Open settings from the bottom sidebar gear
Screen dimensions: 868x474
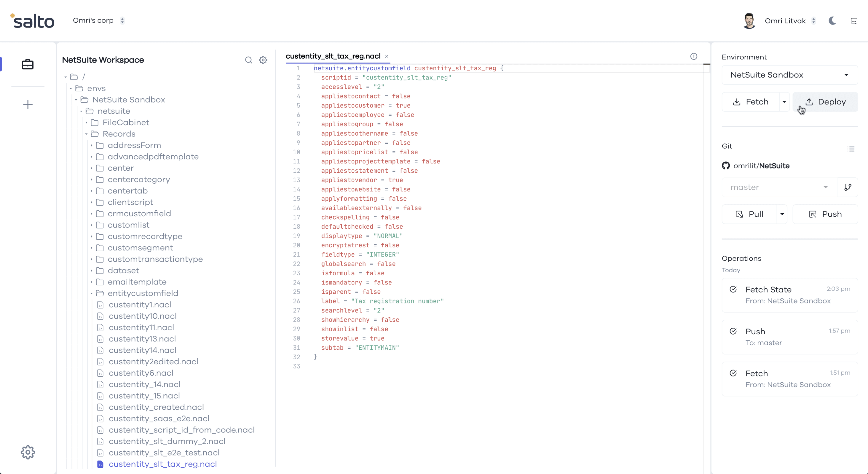(x=28, y=452)
